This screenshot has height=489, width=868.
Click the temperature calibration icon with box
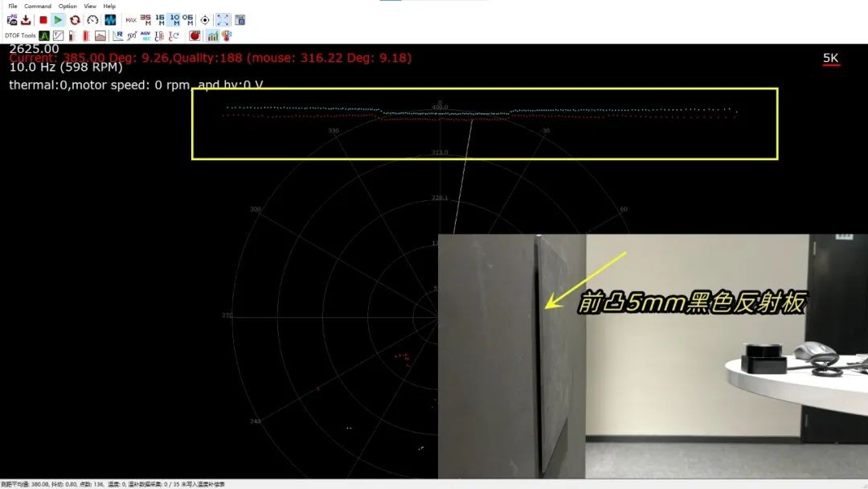(159, 36)
